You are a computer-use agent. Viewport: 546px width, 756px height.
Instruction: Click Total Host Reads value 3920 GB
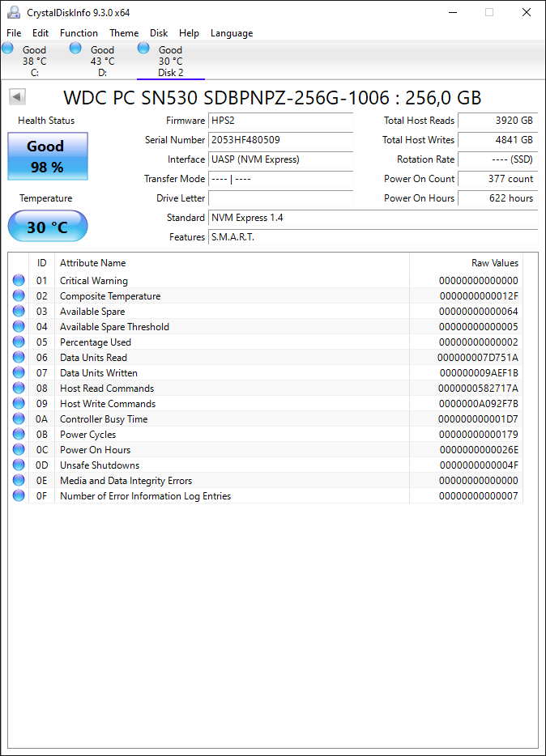coord(497,121)
